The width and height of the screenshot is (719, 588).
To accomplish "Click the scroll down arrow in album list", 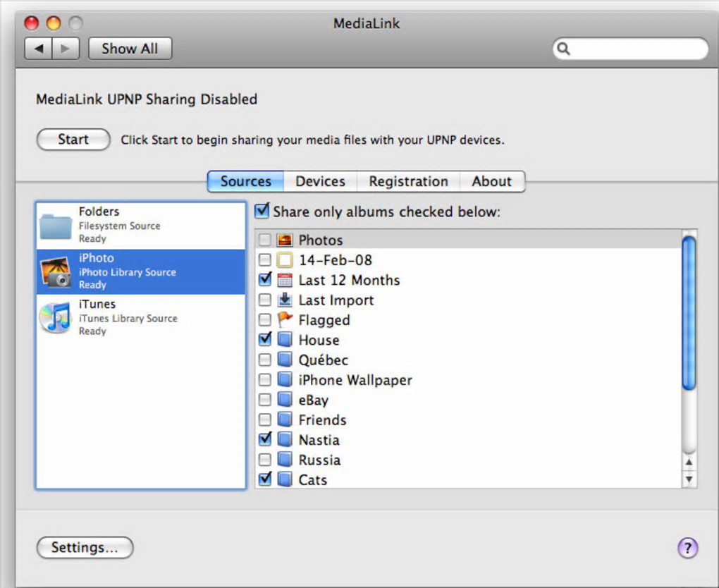I will 689,479.
